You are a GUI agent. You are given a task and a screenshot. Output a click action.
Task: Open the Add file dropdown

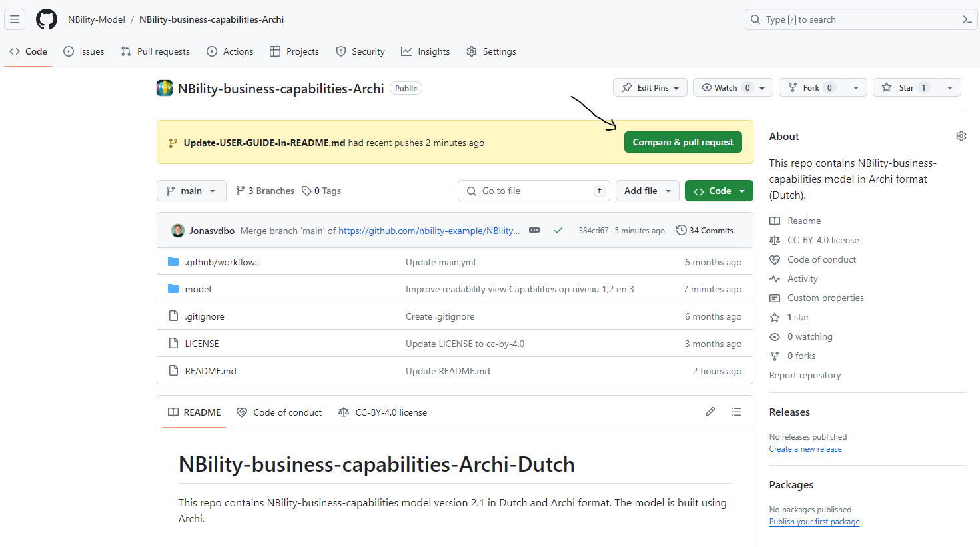(647, 191)
